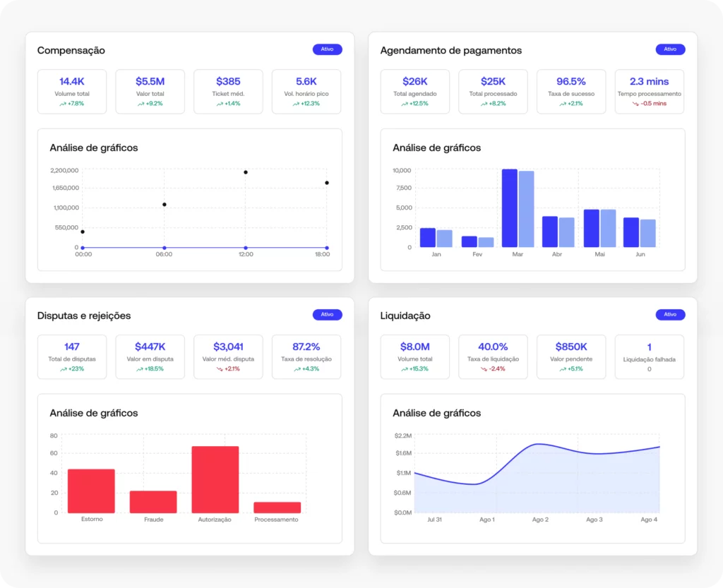The image size is (723, 588).
Task: Click the trend arrow next to +5.1% Valor pendente
Action: pyautogui.click(x=562, y=369)
